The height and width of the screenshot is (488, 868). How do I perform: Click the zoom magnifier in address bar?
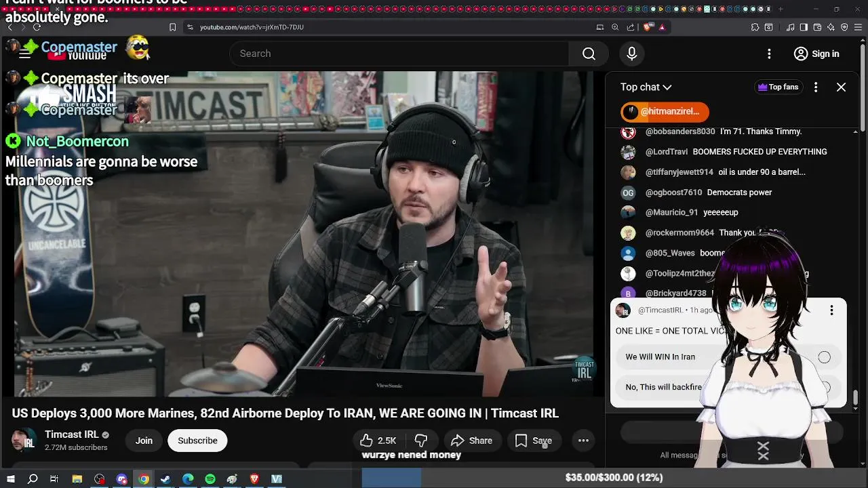615,27
